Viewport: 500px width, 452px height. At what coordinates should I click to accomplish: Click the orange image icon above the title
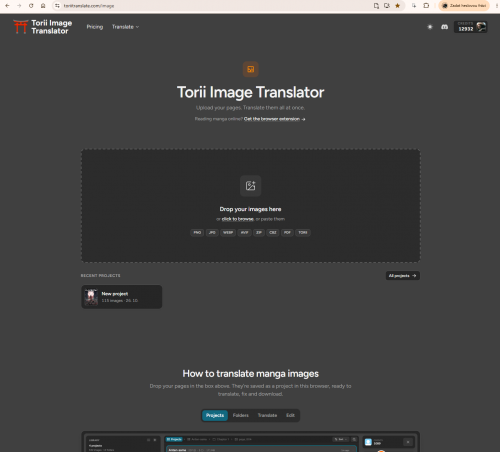coord(250,69)
